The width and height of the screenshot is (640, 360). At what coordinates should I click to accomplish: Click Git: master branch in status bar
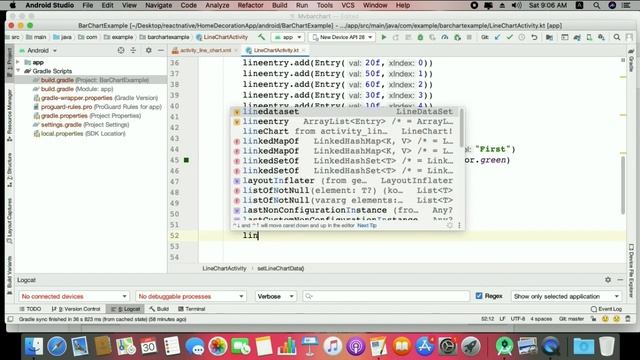point(571,319)
